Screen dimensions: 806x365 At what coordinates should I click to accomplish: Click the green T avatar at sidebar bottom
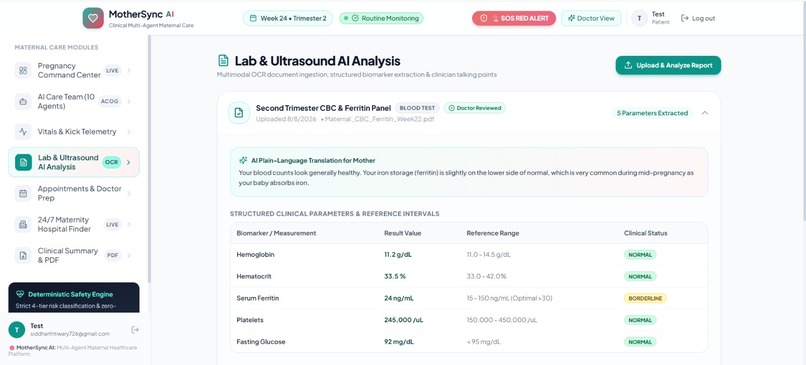coord(17,330)
